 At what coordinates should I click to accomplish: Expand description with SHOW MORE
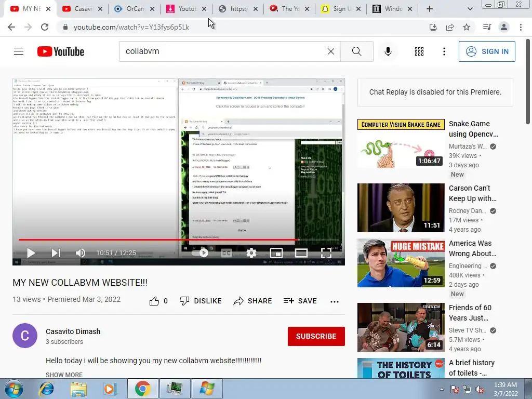click(x=64, y=375)
